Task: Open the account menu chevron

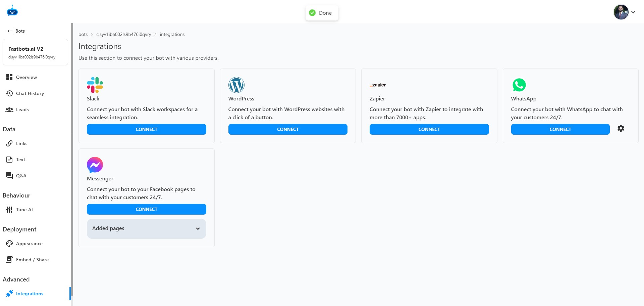Action: 633,12
